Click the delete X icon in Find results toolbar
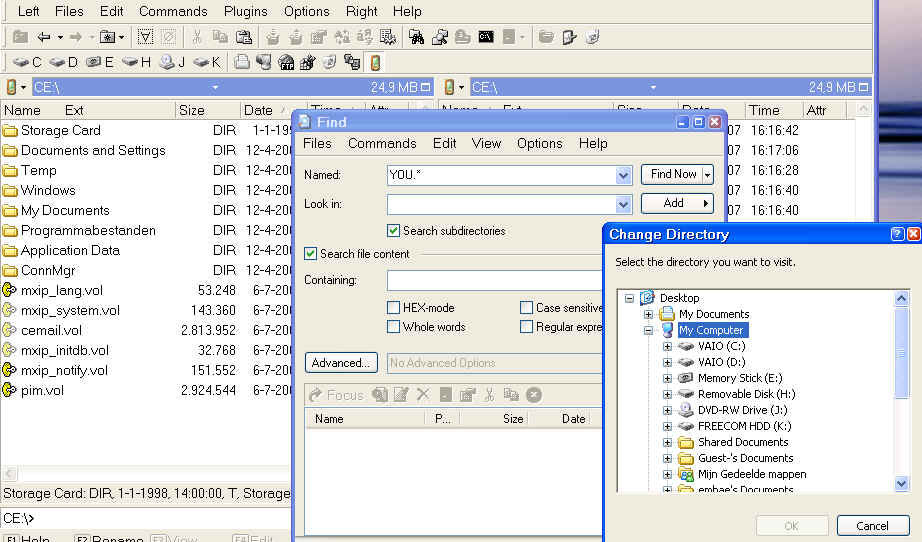 [423, 394]
